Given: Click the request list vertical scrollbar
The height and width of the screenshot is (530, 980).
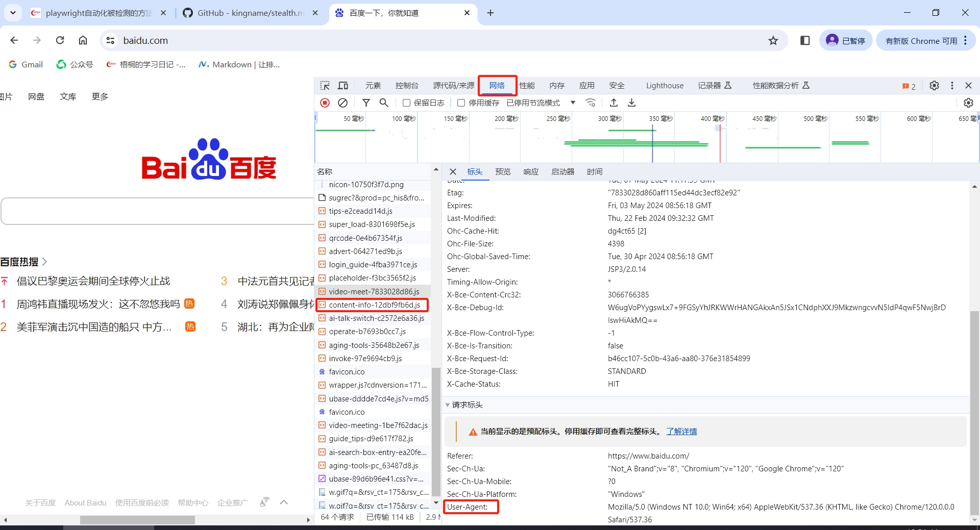Looking at the screenshot, I should (x=436, y=431).
